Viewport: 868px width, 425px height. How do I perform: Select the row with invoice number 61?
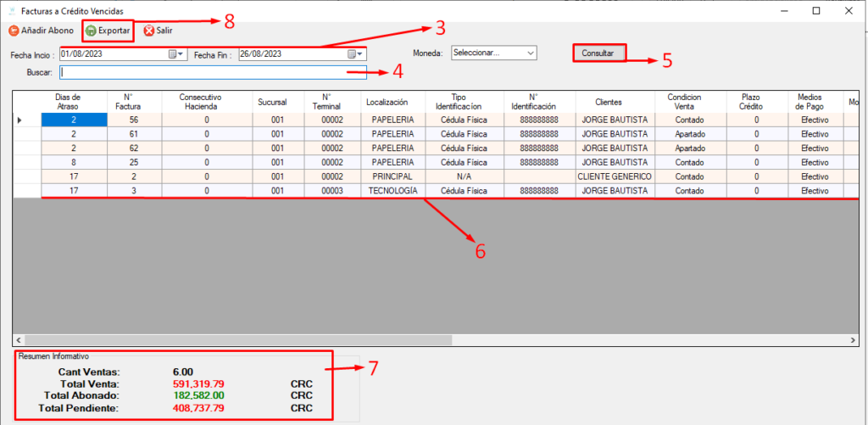pos(134,134)
